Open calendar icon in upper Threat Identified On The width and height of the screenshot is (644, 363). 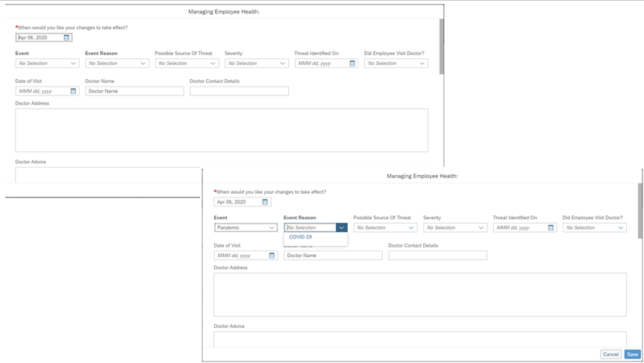point(352,63)
